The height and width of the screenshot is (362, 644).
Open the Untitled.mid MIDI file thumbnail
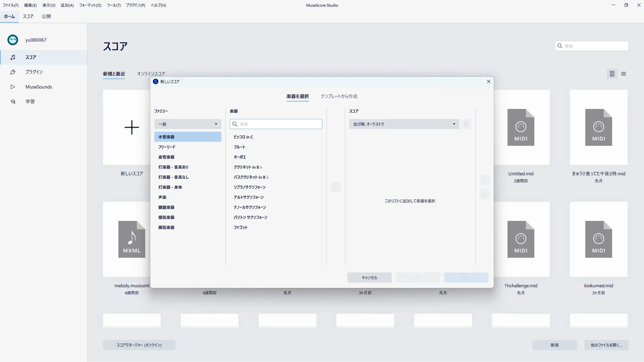(521, 127)
